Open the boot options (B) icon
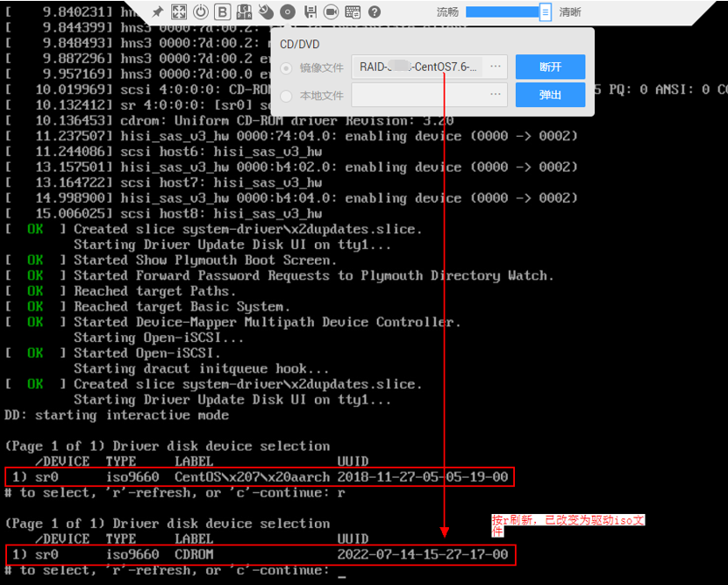 [223, 12]
